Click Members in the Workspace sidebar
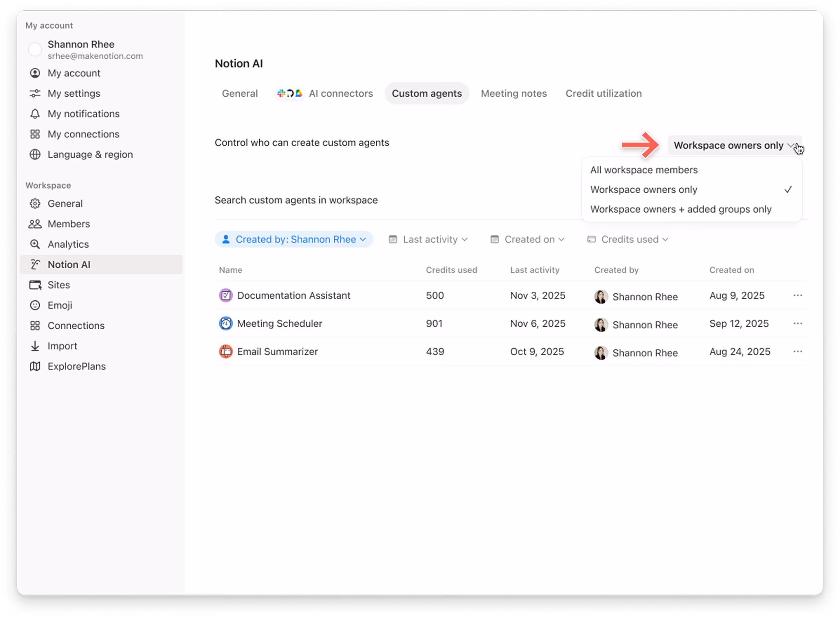The width and height of the screenshot is (840, 618). (69, 224)
